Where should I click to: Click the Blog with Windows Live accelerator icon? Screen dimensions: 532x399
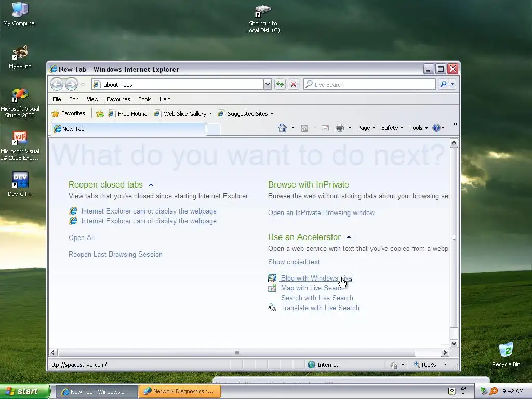click(272, 278)
